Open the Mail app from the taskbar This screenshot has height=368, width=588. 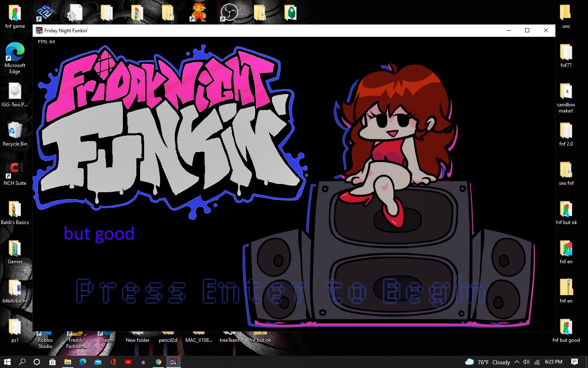(x=98, y=362)
